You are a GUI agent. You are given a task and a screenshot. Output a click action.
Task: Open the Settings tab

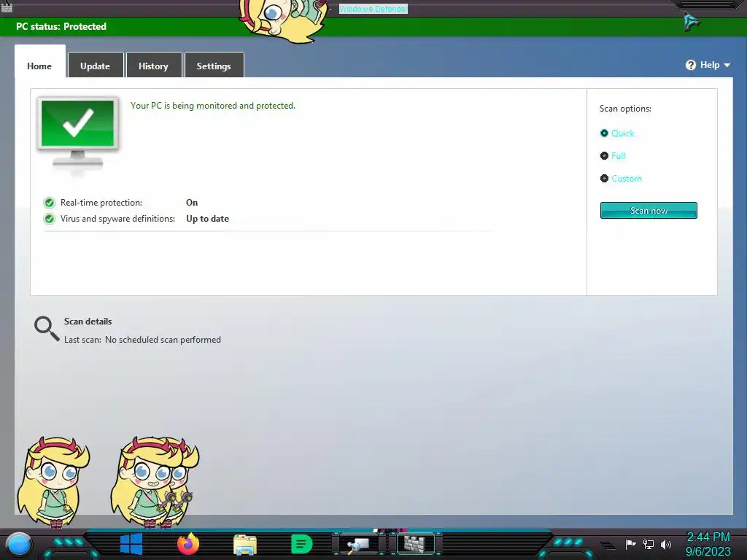coord(214,66)
